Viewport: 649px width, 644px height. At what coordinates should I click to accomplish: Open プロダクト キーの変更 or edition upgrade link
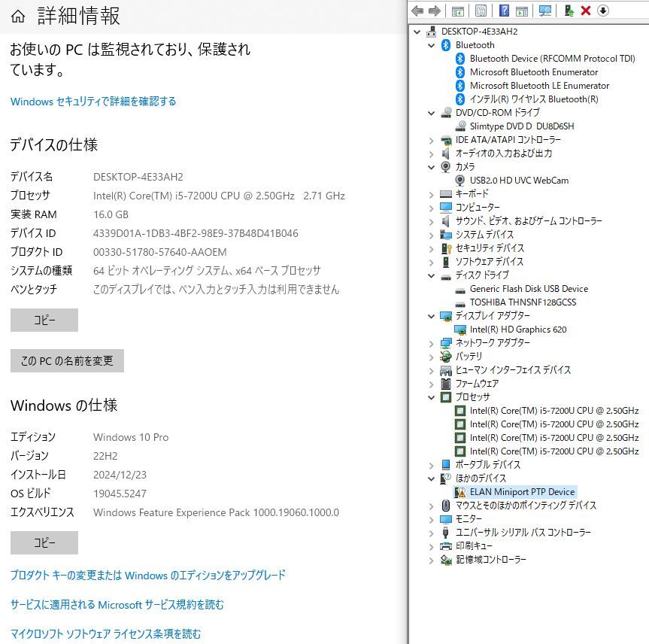(147, 576)
